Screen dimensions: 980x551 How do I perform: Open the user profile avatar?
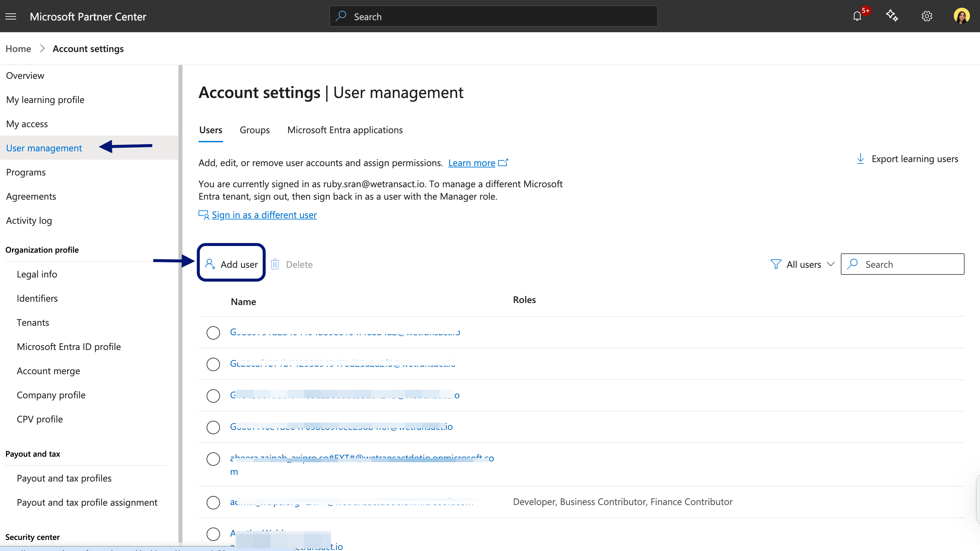[x=961, y=16]
